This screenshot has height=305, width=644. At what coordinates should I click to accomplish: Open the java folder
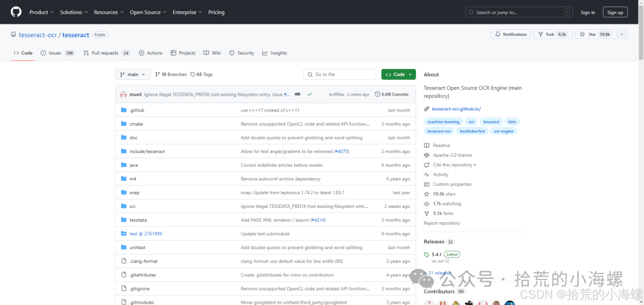pyautogui.click(x=134, y=165)
